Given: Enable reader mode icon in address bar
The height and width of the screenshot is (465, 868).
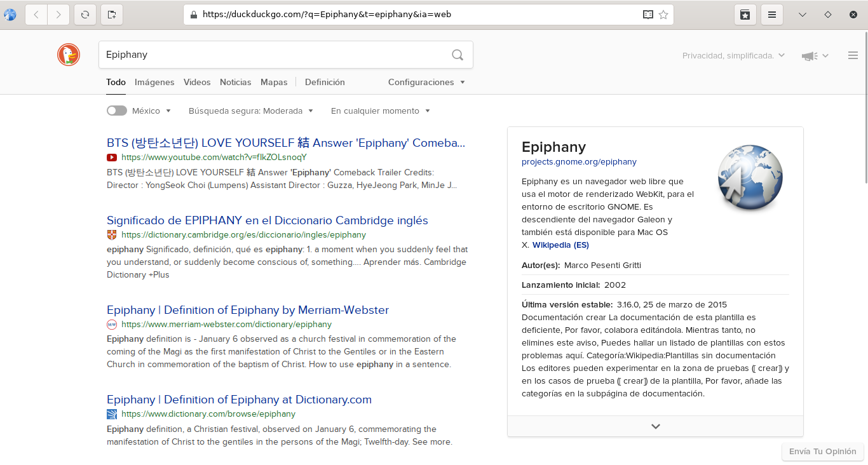Looking at the screenshot, I should [648, 14].
